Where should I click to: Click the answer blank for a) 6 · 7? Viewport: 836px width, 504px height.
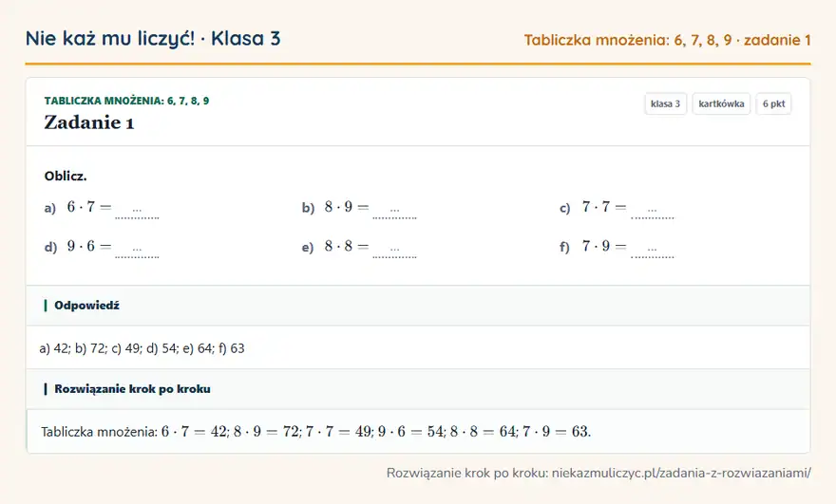(137, 211)
